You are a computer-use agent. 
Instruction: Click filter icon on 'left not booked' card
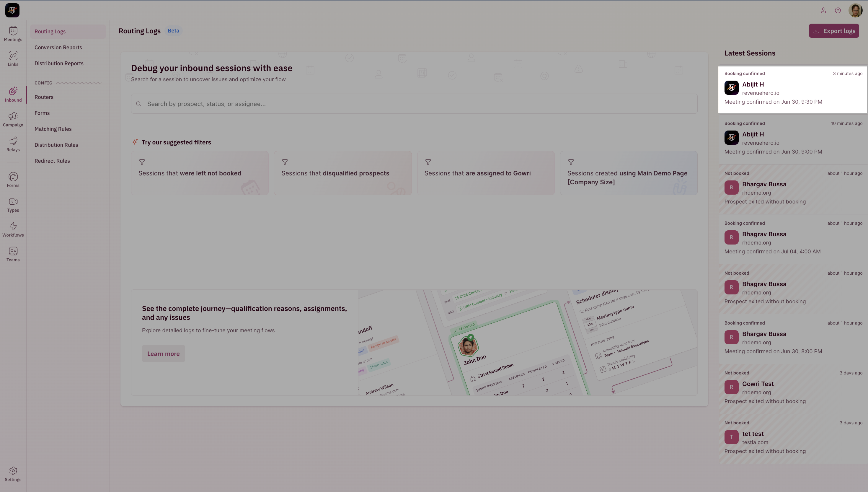[142, 162]
